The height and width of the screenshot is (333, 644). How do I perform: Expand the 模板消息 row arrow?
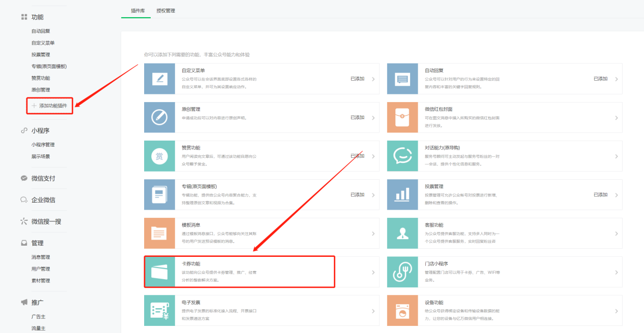(373, 234)
